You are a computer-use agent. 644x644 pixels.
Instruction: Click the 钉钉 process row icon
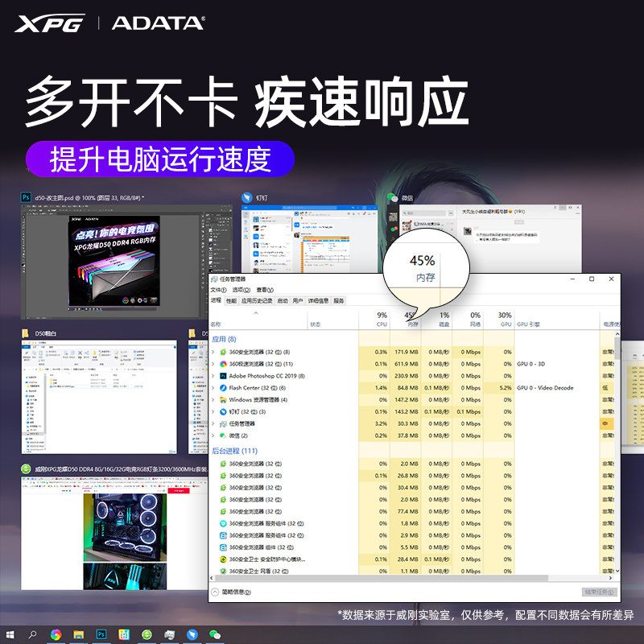[x=223, y=411]
